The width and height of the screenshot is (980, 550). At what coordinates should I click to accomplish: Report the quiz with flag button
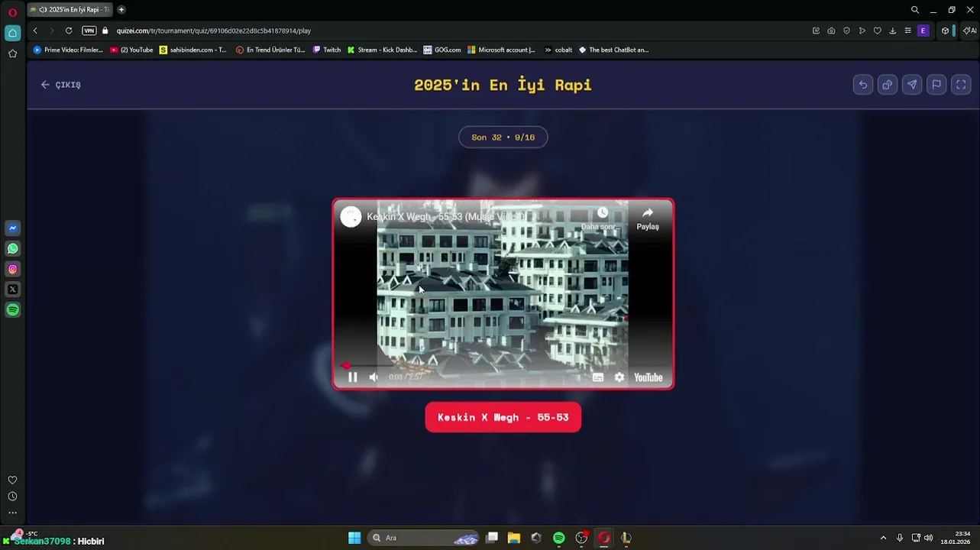[936, 85]
